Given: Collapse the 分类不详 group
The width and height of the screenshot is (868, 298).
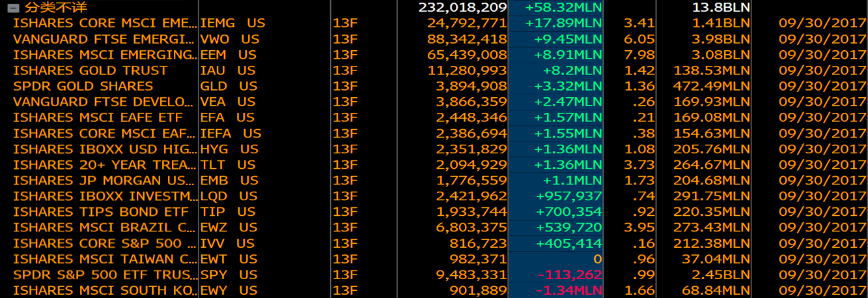Looking at the screenshot, I should pyautogui.click(x=12, y=8).
